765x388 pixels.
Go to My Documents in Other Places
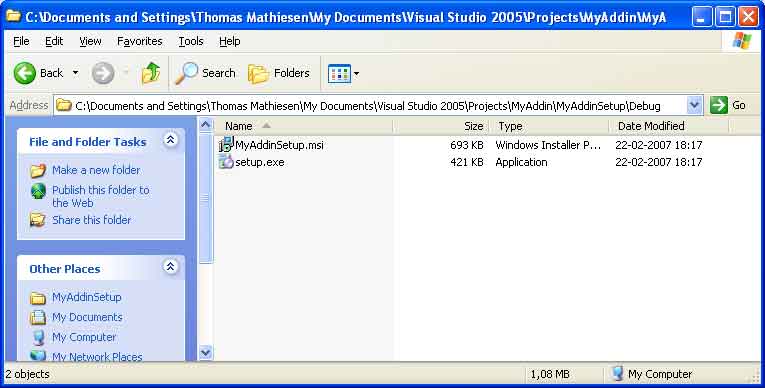87,317
